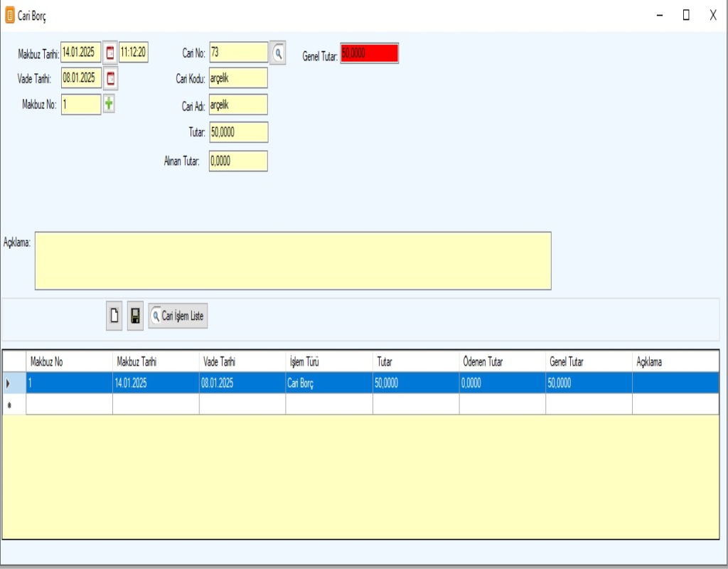Open the Cari İşlem Liste button
The image size is (728, 569).
click(178, 316)
